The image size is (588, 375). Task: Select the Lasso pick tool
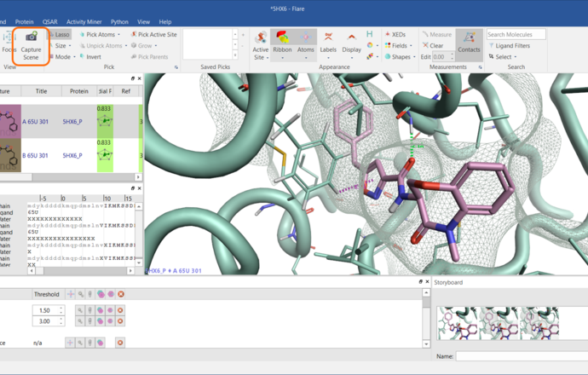click(x=60, y=34)
